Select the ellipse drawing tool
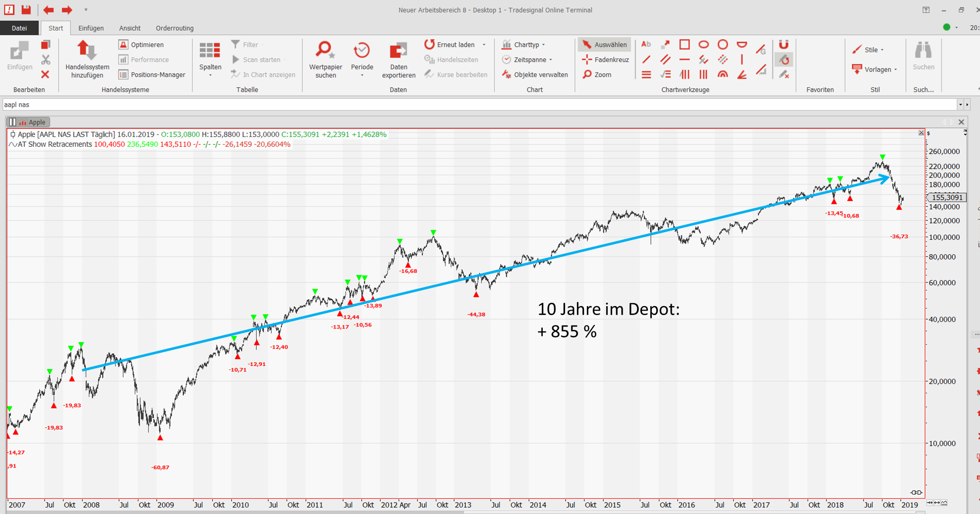 [x=703, y=45]
